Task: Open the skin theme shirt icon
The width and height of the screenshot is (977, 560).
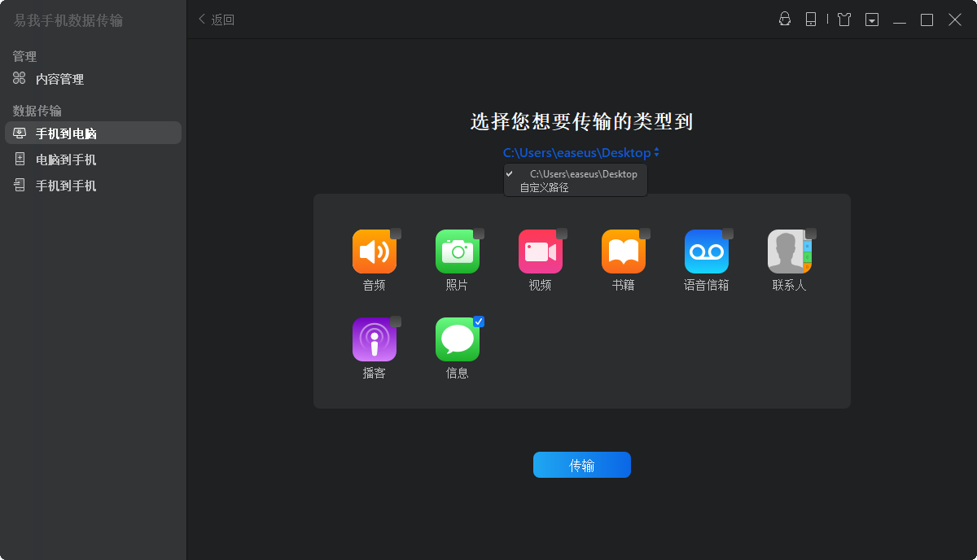Action: pos(844,20)
